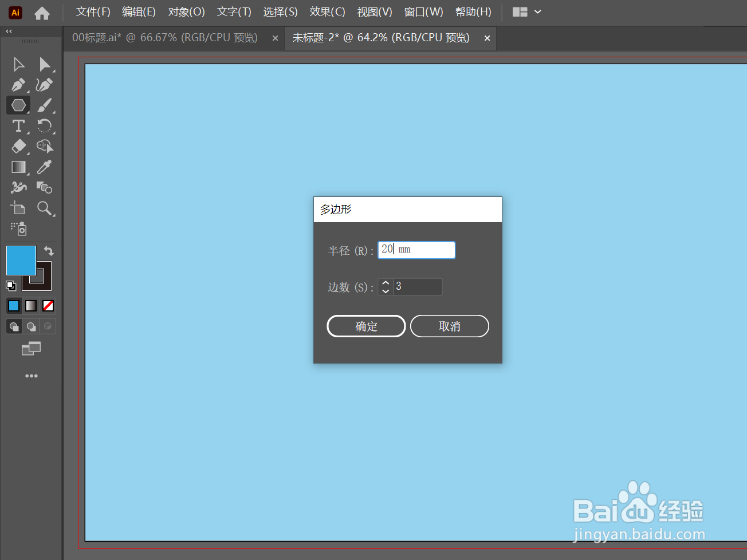The image size is (747, 560).
Task: Switch to 00标题.ai document tab
Action: tap(165, 38)
